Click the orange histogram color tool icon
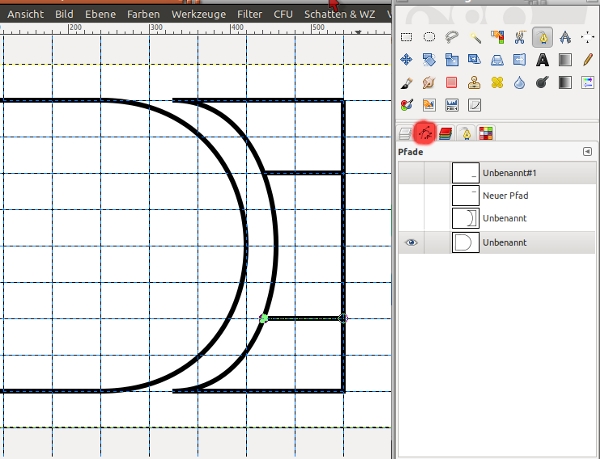 429,105
